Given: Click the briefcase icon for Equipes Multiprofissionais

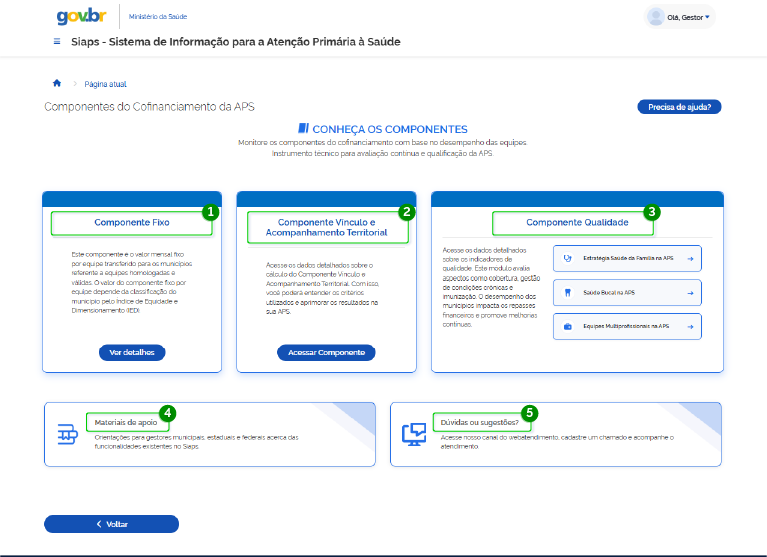Looking at the screenshot, I should [569, 326].
